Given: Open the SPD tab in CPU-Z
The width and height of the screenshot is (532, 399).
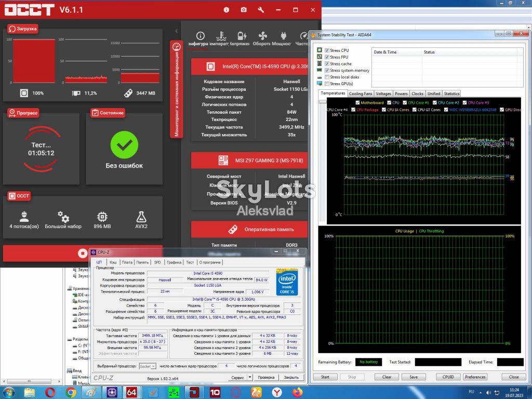Looking at the screenshot, I should coord(157,262).
